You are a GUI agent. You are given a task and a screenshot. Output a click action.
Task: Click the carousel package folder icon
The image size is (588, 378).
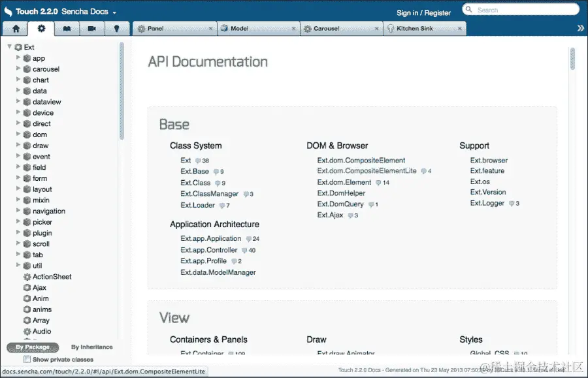tap(27, 69)
